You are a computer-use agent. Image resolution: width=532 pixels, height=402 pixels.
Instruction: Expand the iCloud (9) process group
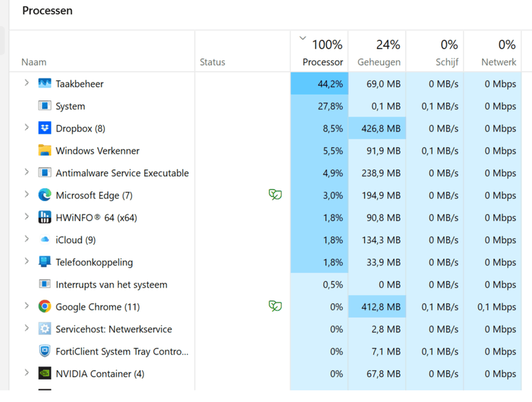click(x=27, y=239)
